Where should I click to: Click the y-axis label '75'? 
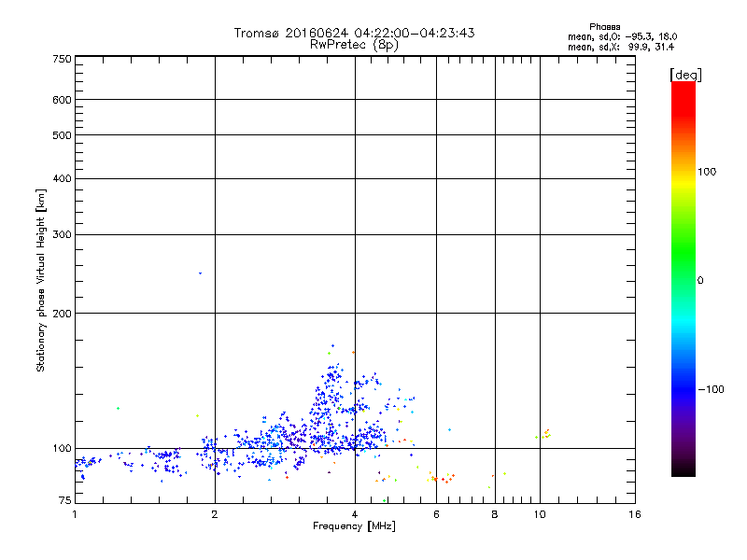(x=65, y=500)
